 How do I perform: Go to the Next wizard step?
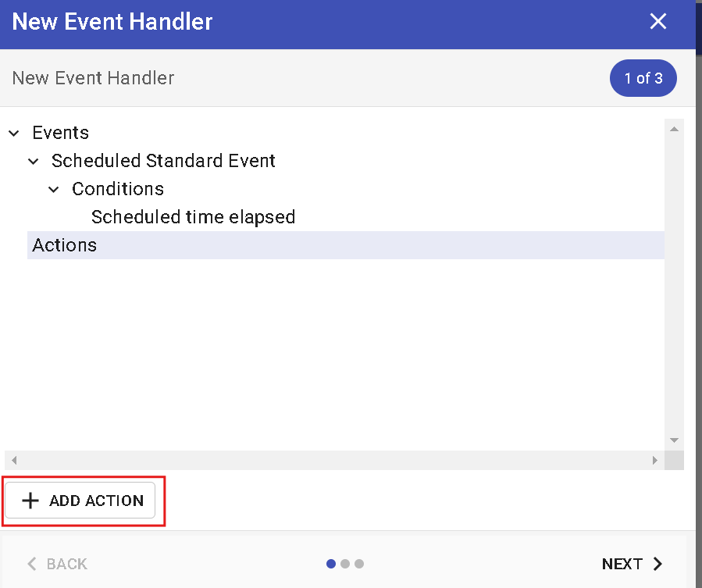632,564
